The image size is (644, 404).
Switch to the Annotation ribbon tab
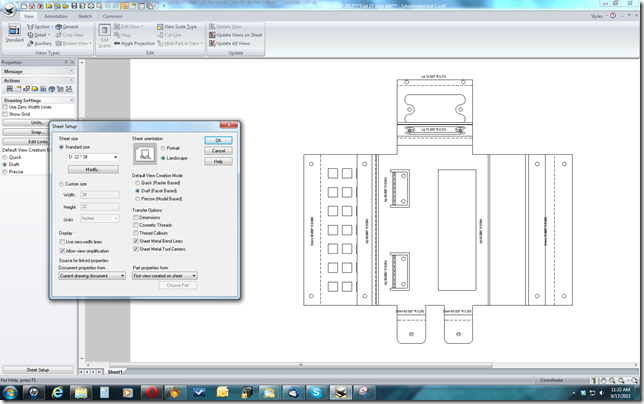click(x=56, y=16)
